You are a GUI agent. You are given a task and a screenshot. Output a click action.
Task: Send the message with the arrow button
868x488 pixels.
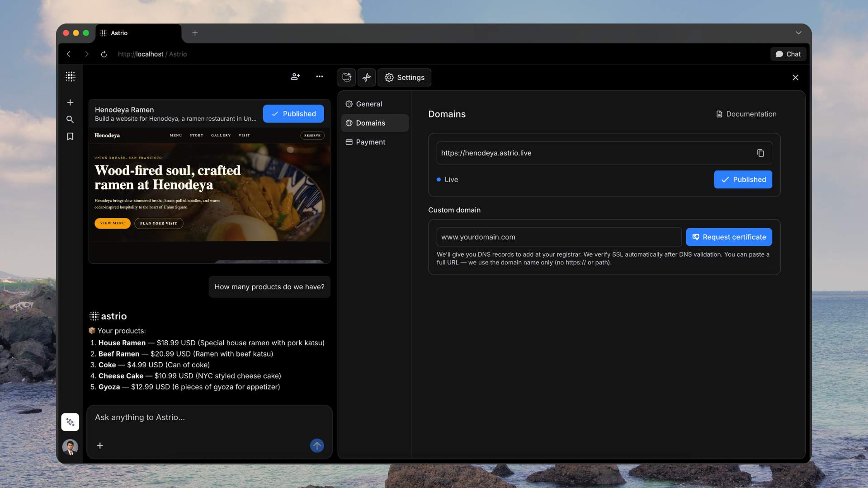(317, 446)
